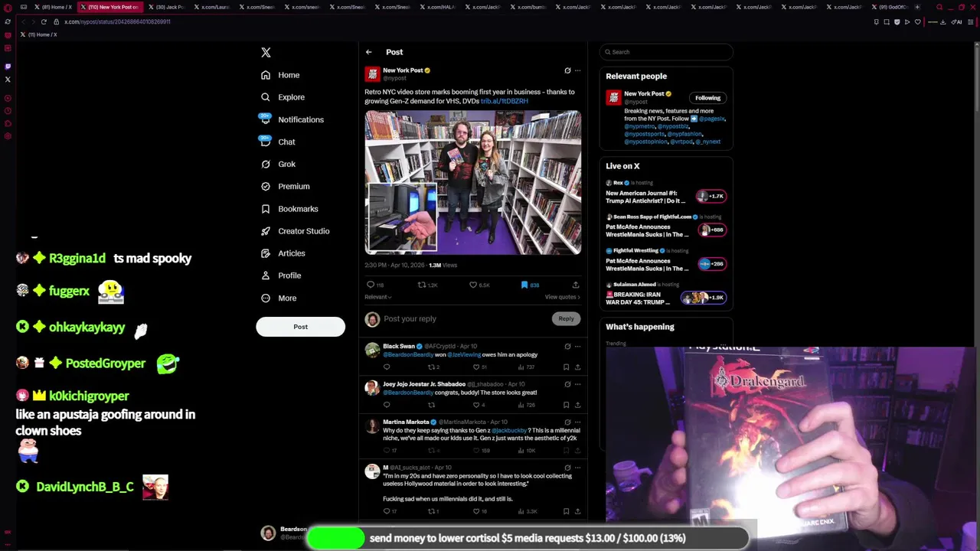This screenshot has width=980, height=551.
Task: Bookmark Martina Markota's reply
Action: pyautogui.click(x=566, y=451)
